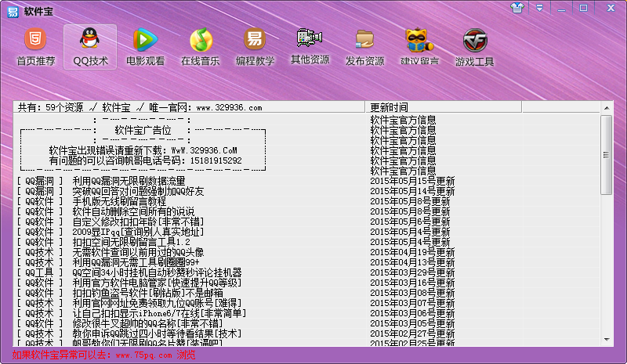The height and width of the screenshot is (364, 627).
Task: Click date 2015年04月19号更新
Action: [x=412, y=253]
